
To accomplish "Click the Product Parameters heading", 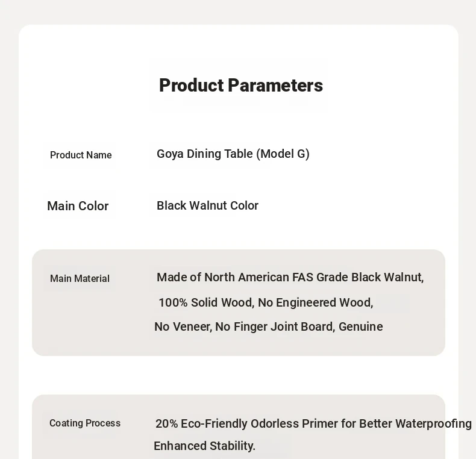I will 241,86.
